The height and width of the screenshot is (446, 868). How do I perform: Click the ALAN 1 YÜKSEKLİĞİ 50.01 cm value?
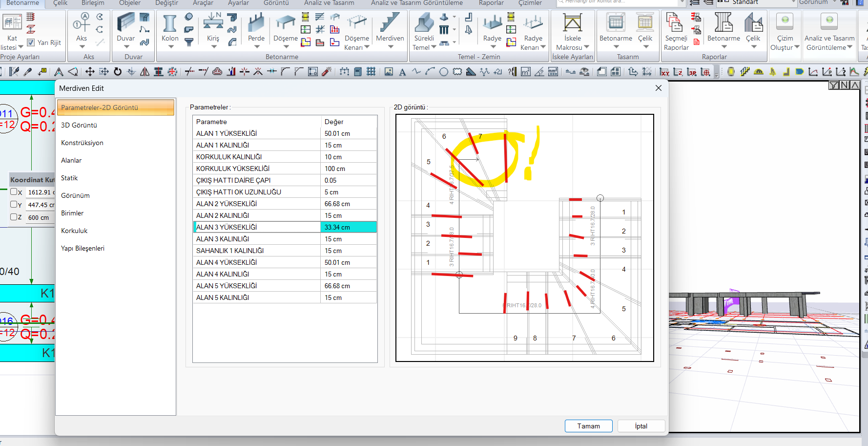click(349, 133)
